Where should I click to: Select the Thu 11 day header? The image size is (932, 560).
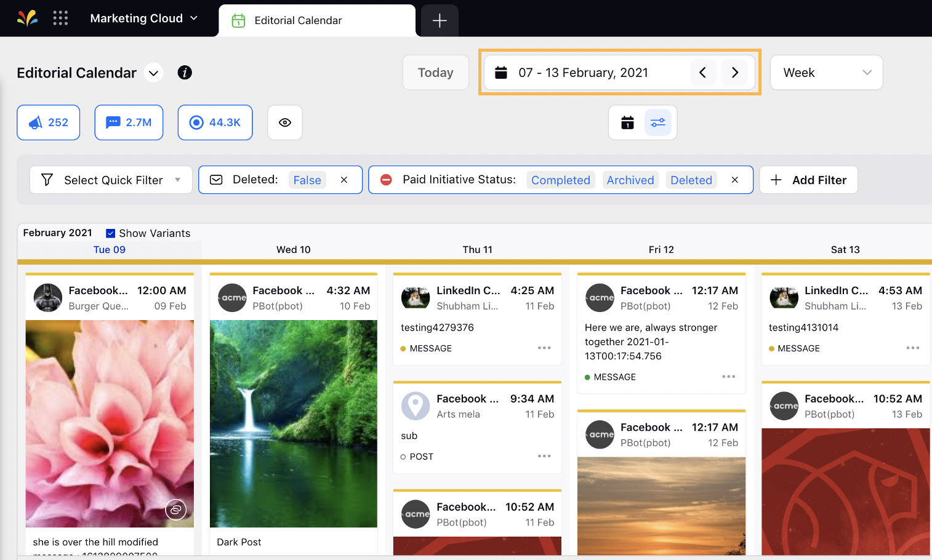(478, 249)
